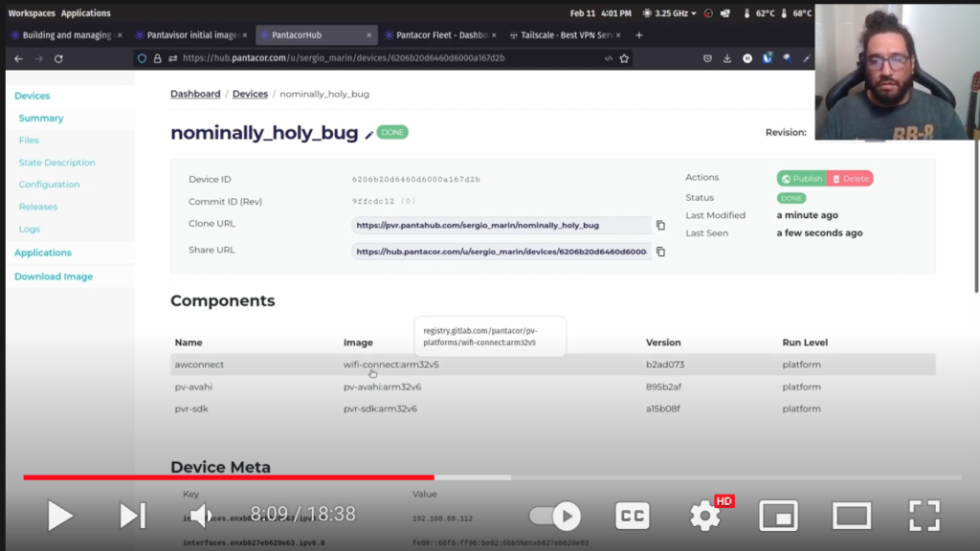Close the Tailscale tab
The height and width of the screenshot is (551, 980).
pos(618,35)
